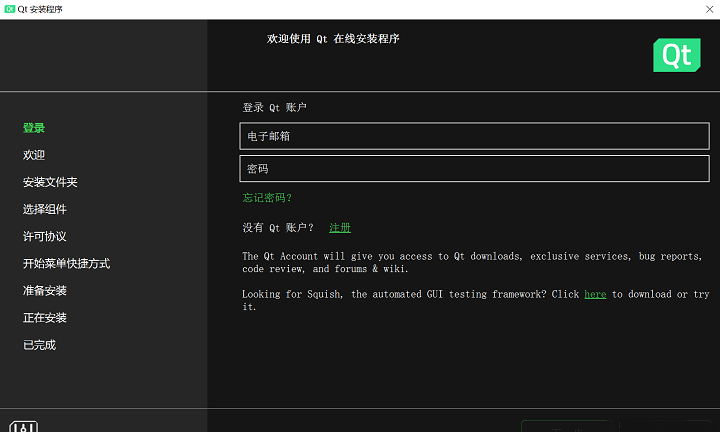This screenshot has height=432, width=720.
Task: Click the green Qt logo
Action: coord(677,55)
